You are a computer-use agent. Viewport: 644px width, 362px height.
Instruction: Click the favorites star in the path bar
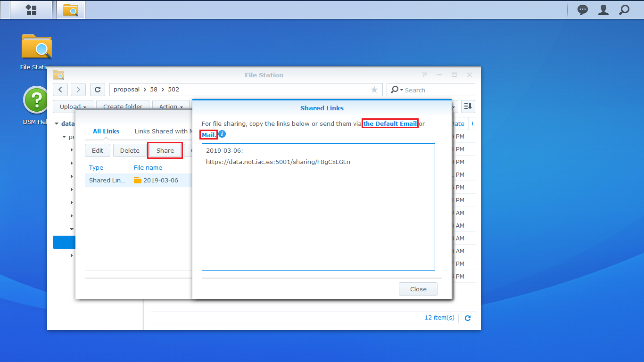374,90
